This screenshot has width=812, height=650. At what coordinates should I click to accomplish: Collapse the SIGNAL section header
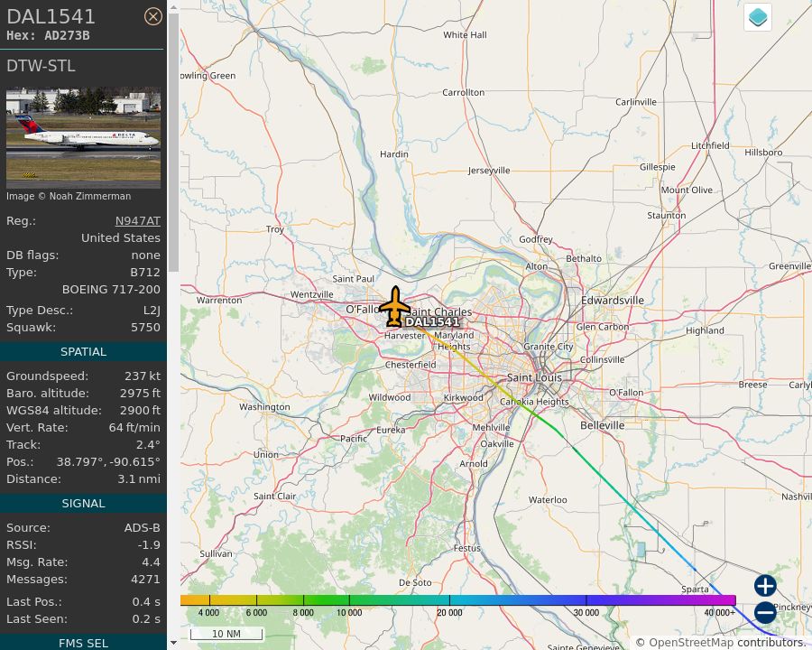coord(83,503)
